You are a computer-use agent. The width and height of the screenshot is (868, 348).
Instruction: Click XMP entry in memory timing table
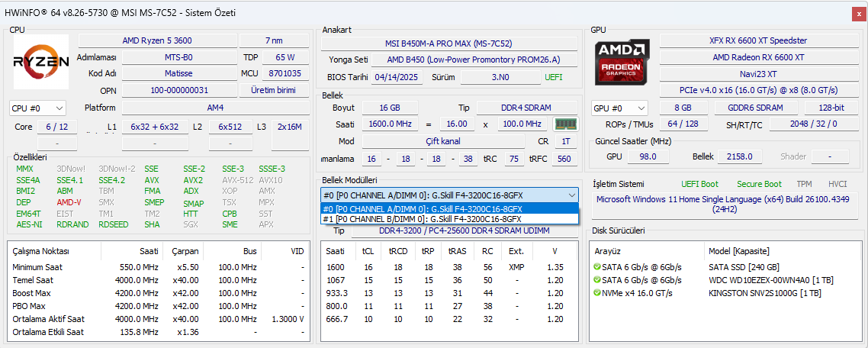pyautogui.click(x=516, y=267)
